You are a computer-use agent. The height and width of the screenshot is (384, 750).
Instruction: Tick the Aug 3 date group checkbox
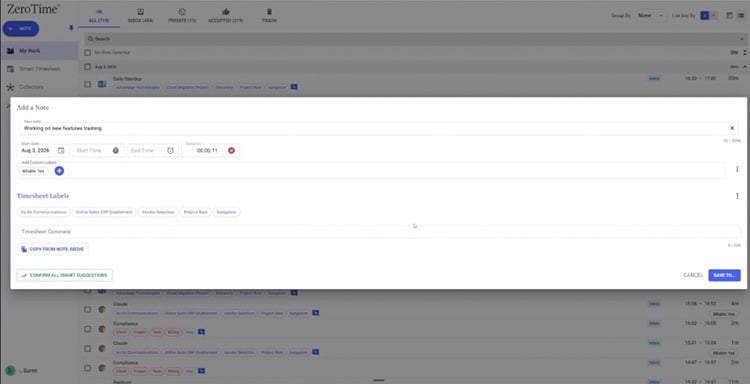tap(88, 67)
